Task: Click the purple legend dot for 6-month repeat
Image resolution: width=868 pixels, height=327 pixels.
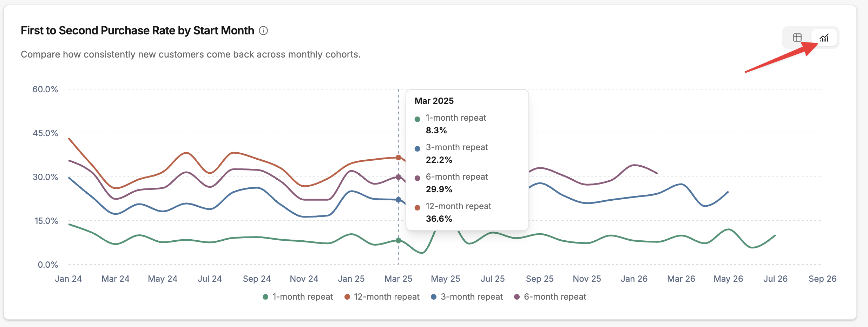Action: click(x=517, y=297)
